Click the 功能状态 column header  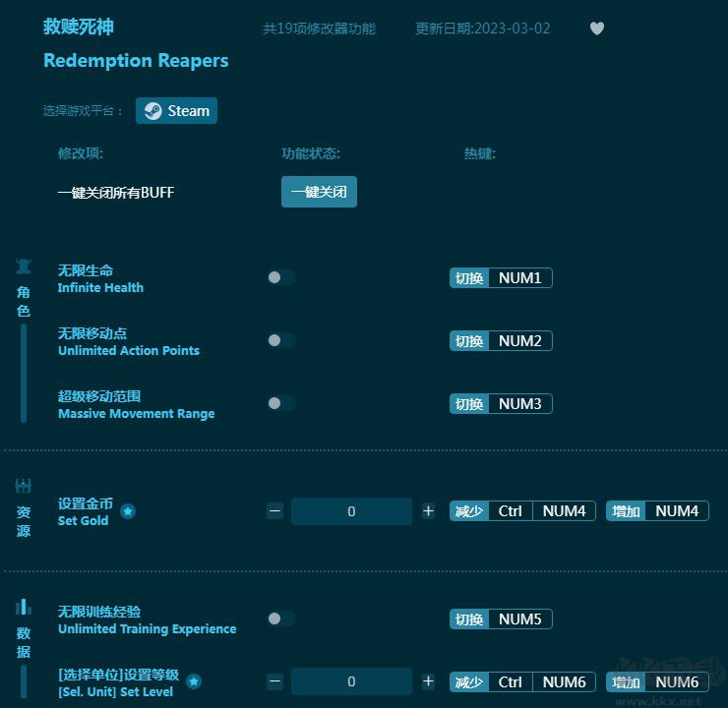[311, 153]
